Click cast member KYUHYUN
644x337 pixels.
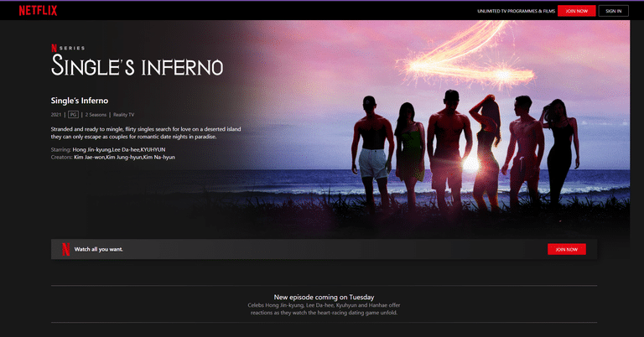tap(153, 150)
